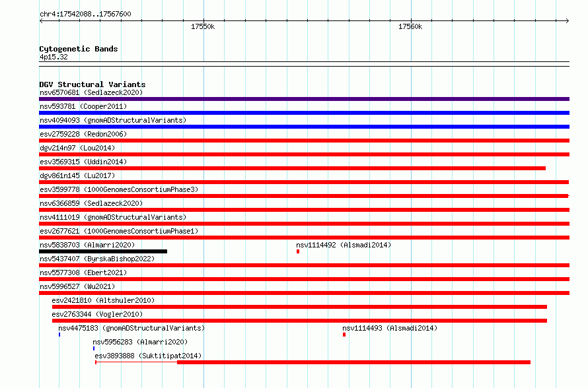Click the small blue nsv4475183 marker

tap(59, 335)
